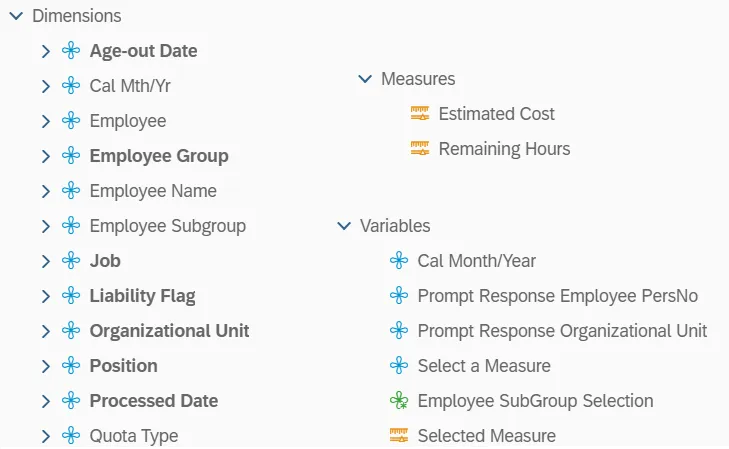Click the ruler icon beside Remaining Hours
Viewport: 729px width, 449px height.
(420, 149)
